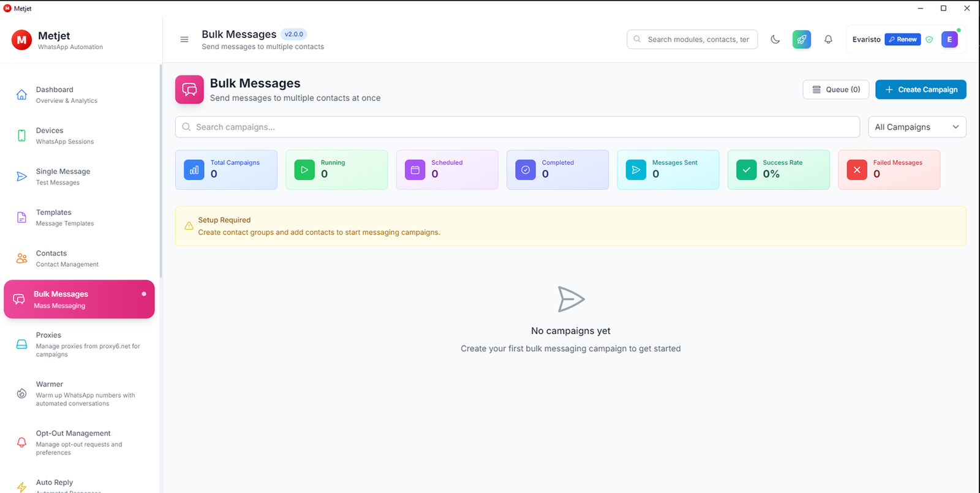Select Bulk Messages sidebar item

tap(79, 299)
